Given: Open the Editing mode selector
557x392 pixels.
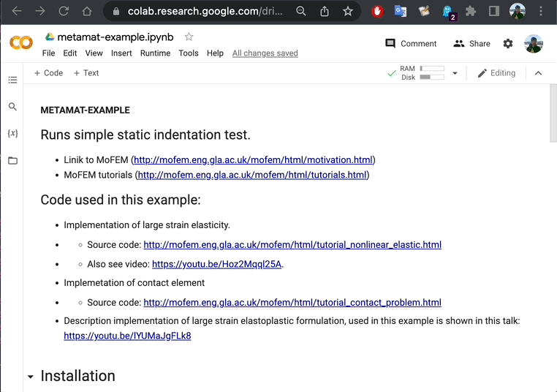Looking at the screenshot, I should click(496, 73).
